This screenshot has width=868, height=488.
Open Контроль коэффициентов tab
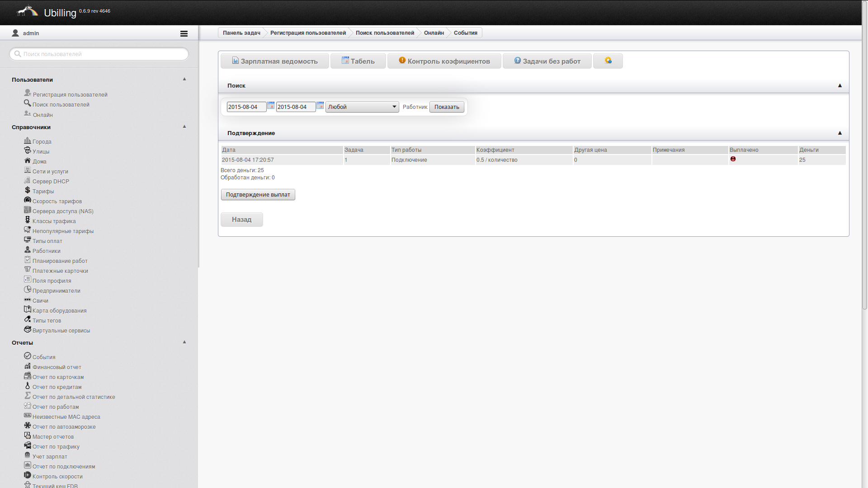coord(444,61)
